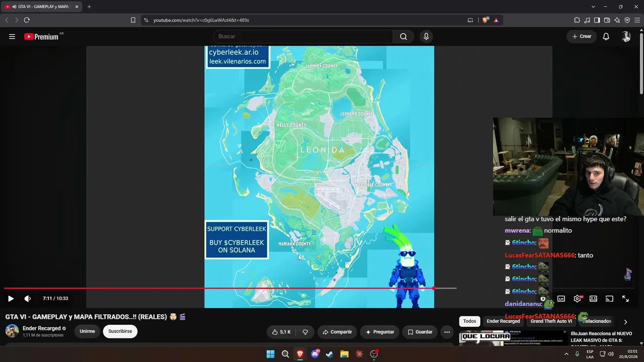This screenshot has height=362, width=644.
Task: Select the Todos filter chip
Action: coord(469,321)
